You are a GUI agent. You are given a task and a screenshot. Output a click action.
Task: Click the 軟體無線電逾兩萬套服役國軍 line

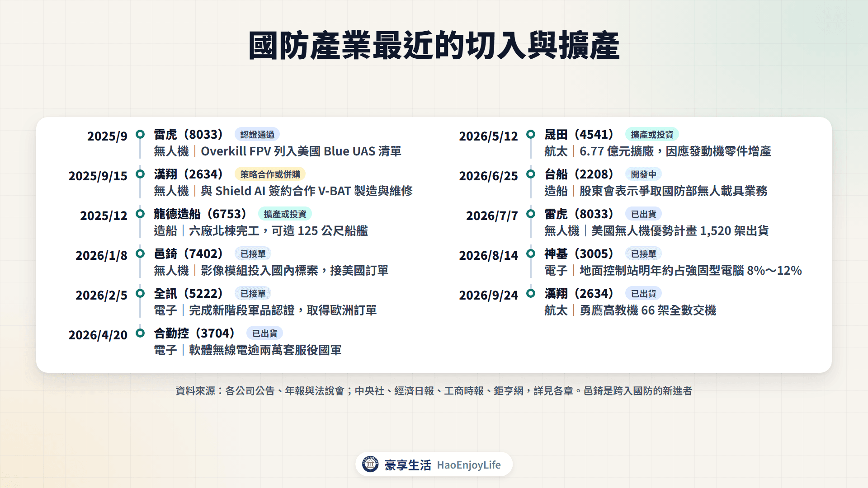coord(248,350)
